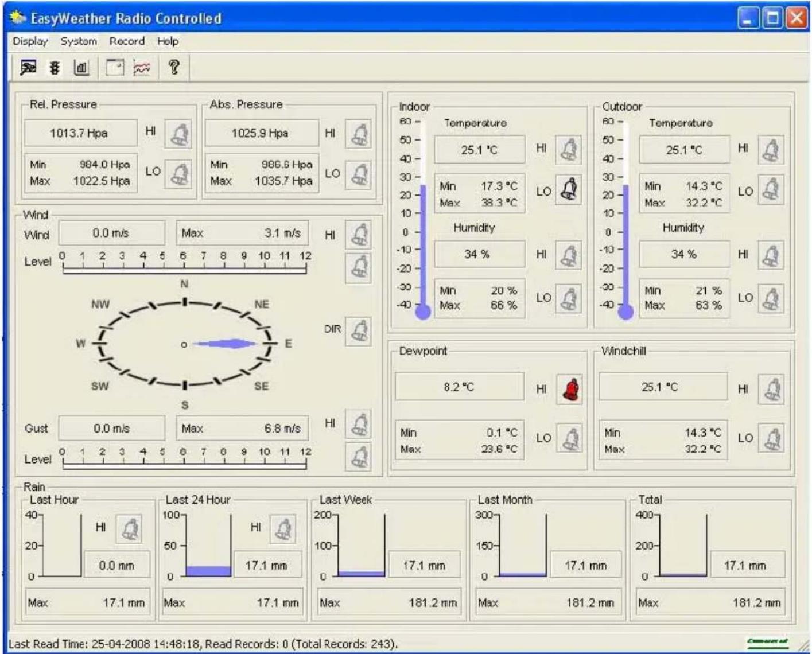This screenshot has height=654, width=812.
Task: Click the Abs. Pressure HI alarm bell
Action: (359, 134)
